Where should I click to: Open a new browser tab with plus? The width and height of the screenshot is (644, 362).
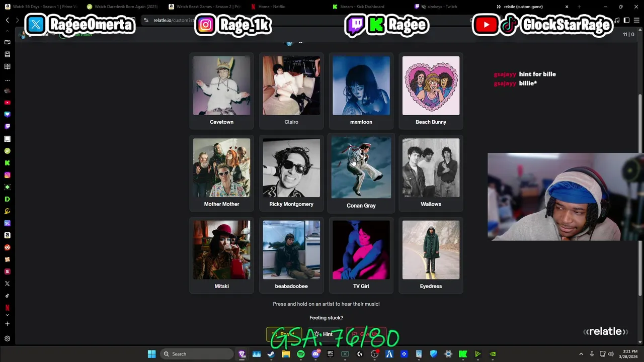click(579, 7)
